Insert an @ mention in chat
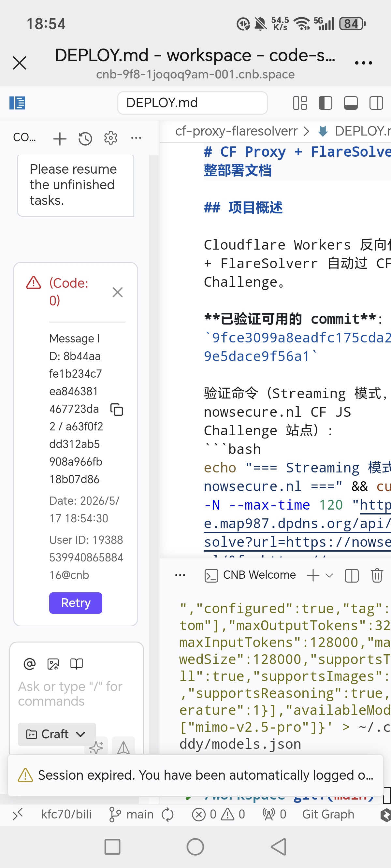This screenshot has width=391, height=868. pyautogui.click(x=30, y=664)
